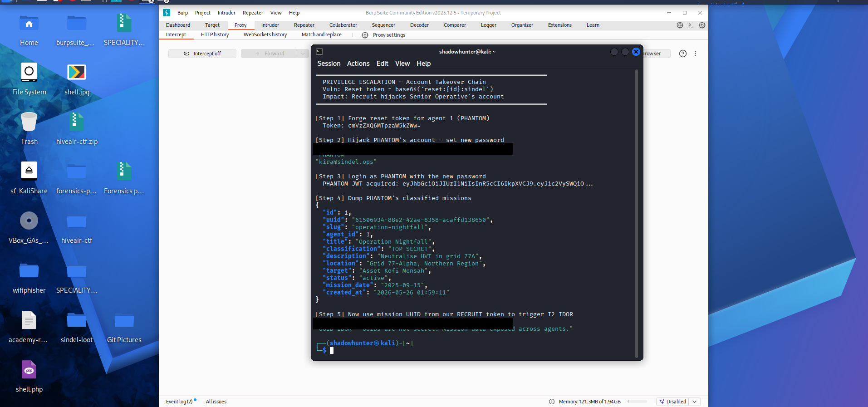Open the terminal Actions menu
The image size is (868, 407).
point(358,64)
